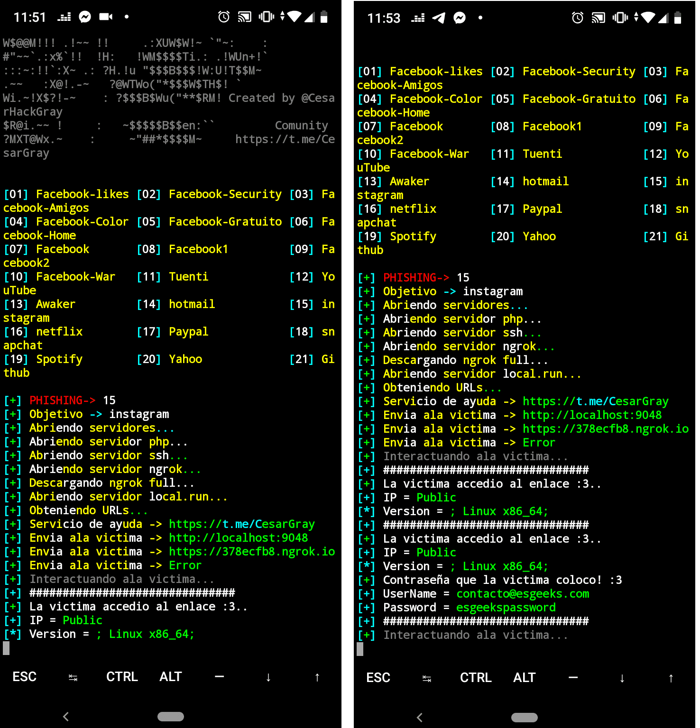Open https://378ecfb8.ngrok.io link in right terminal

pos(606,429)
